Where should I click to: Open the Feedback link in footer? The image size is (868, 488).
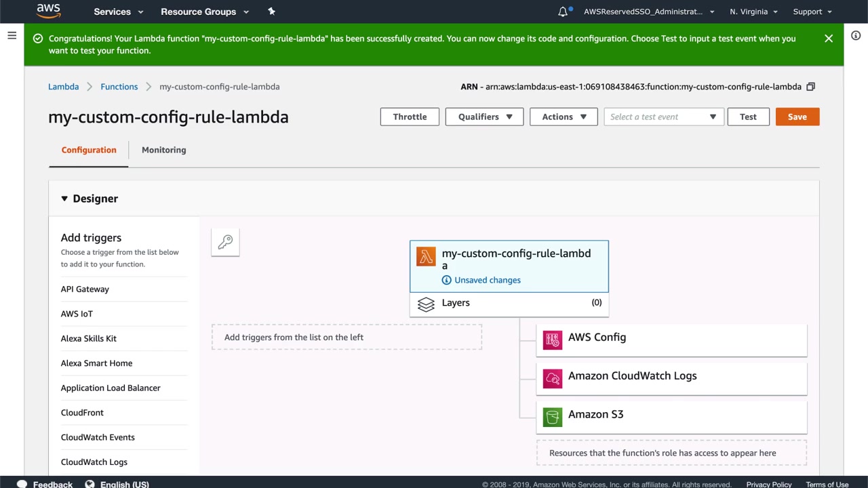53,485
